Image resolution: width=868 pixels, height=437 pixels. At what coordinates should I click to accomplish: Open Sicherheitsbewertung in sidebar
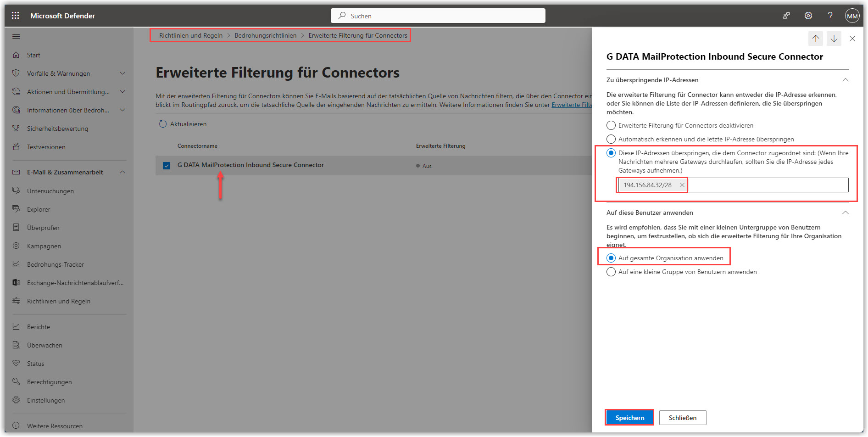pyautogui.click(x=57, y=129)
